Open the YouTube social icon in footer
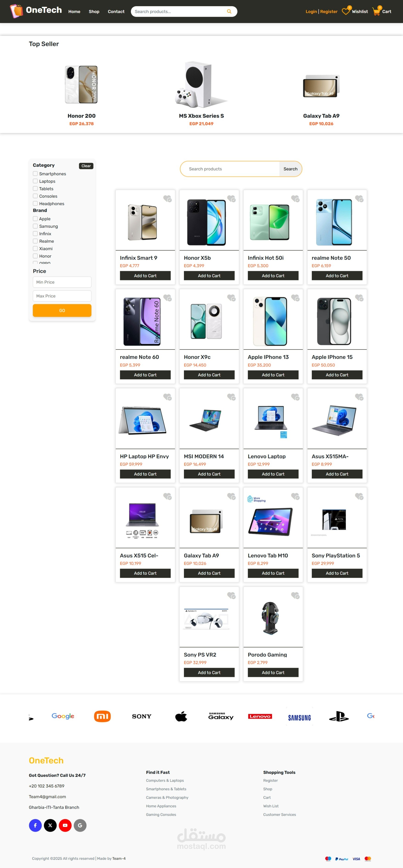This screenshot has height=868, width=403. 65,825
